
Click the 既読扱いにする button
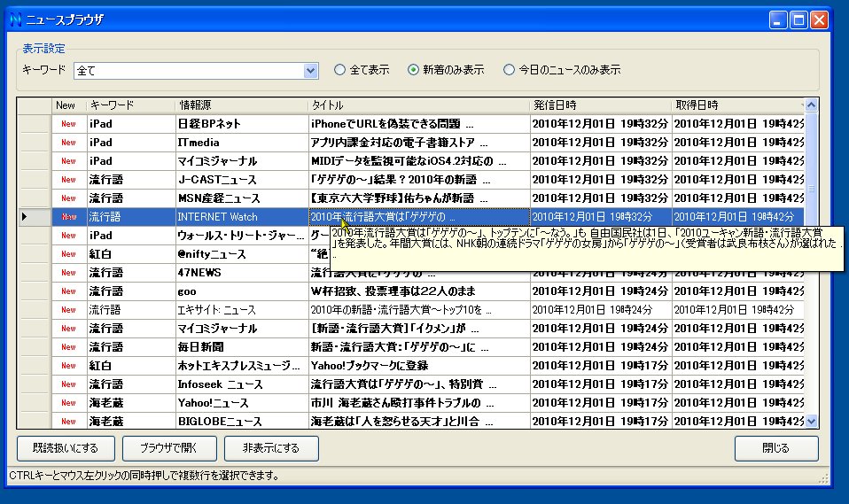tap(66, 448)
